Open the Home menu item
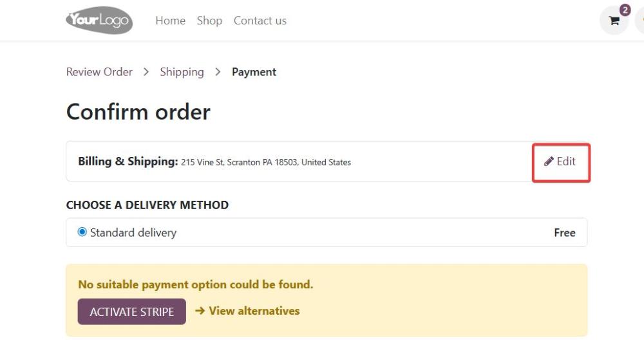Viewport: 644px width, 361px height. click(171, 21)
